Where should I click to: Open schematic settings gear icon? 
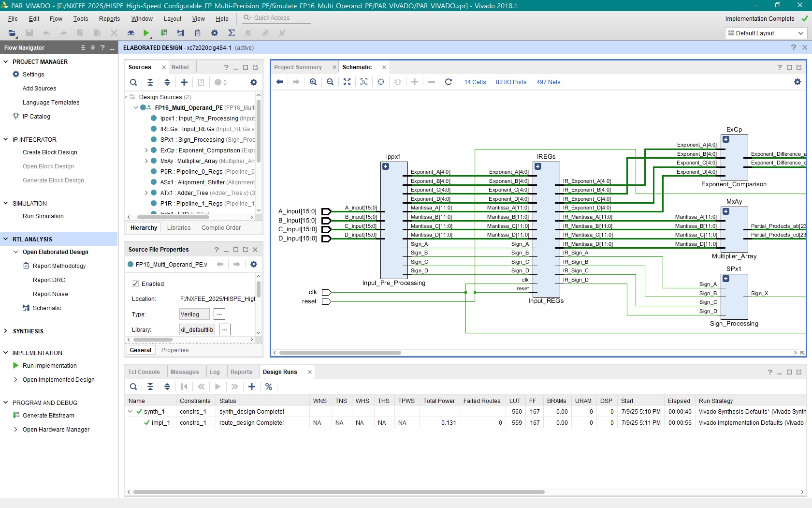797,82
